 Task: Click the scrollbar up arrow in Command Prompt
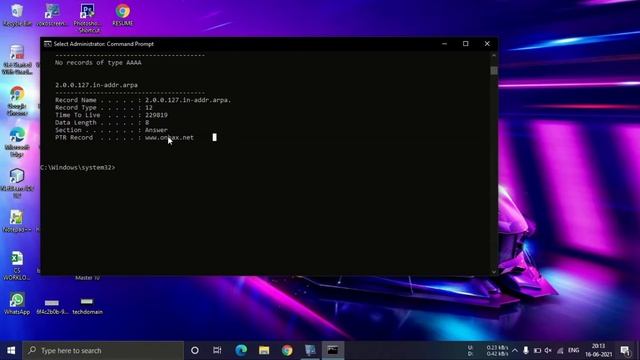pos(494,55)
